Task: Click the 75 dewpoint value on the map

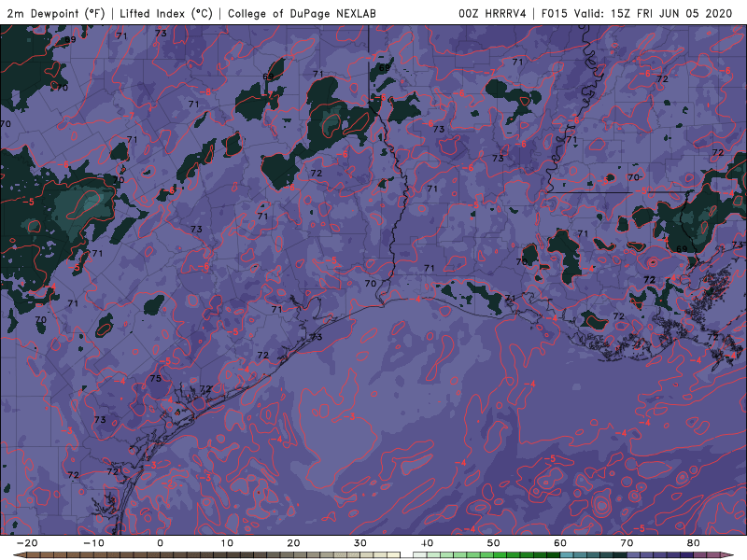Action: click(x=155, y=379)
